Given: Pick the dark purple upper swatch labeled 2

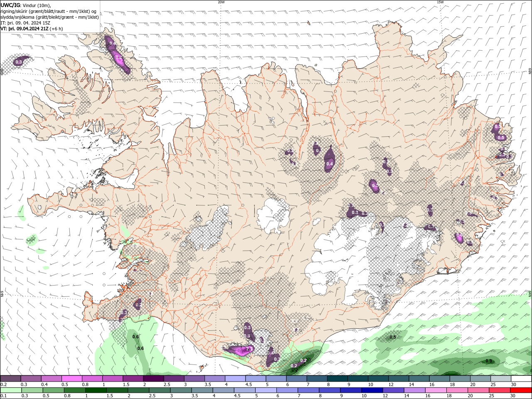Looking at the screenshot, I should [x=153, y=379].
